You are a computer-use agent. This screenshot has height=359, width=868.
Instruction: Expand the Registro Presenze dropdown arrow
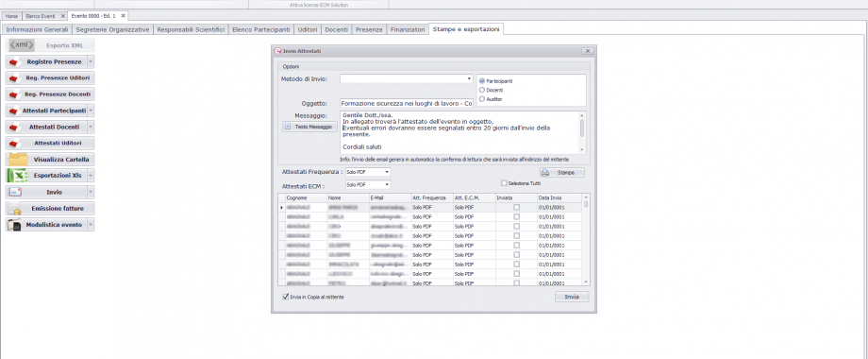[x=91, y=62]
